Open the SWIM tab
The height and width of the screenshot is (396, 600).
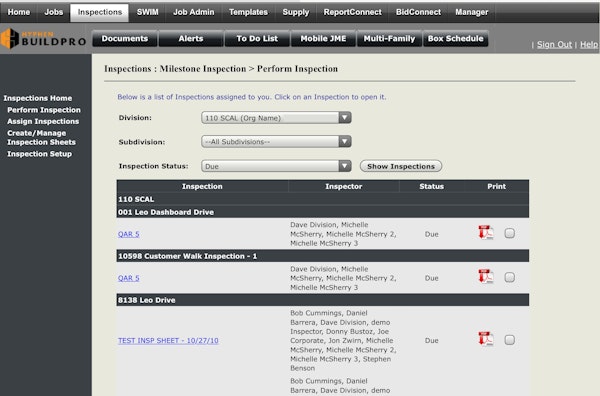147,12
